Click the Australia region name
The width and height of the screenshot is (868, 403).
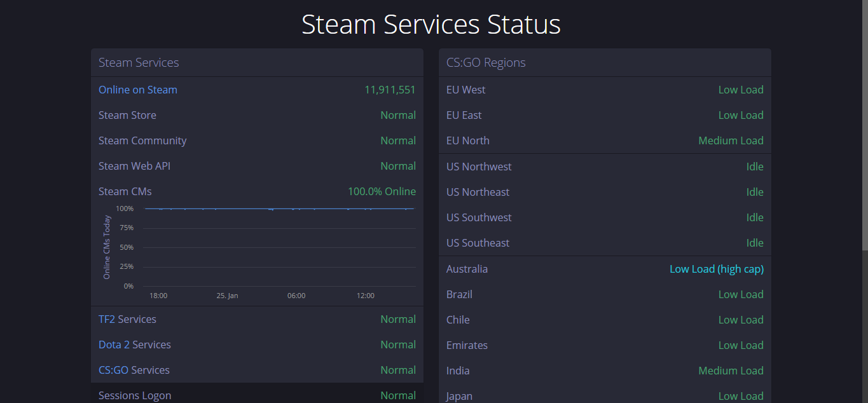pos(467,269)
